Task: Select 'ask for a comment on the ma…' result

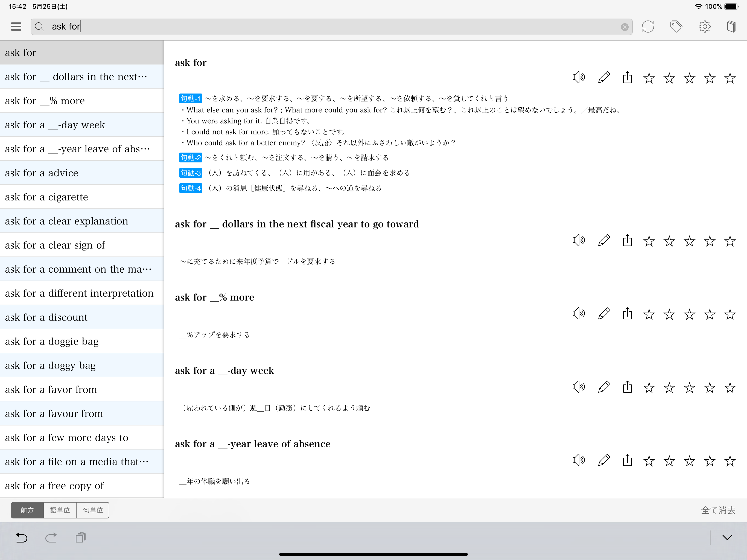Action: pos(82,269)
